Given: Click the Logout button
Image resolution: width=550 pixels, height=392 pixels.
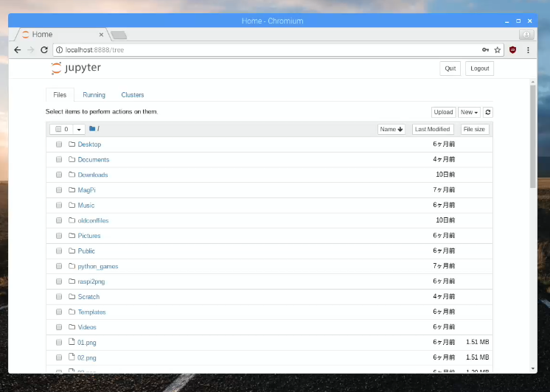Looking at the screenshot, I should [479, 69].
